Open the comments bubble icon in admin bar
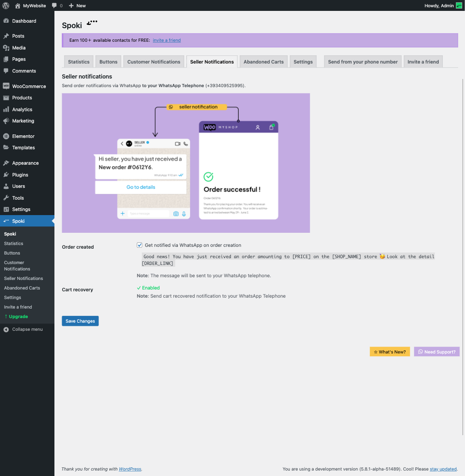The width and height of the screenshot is (465, 476). (54, 5)
